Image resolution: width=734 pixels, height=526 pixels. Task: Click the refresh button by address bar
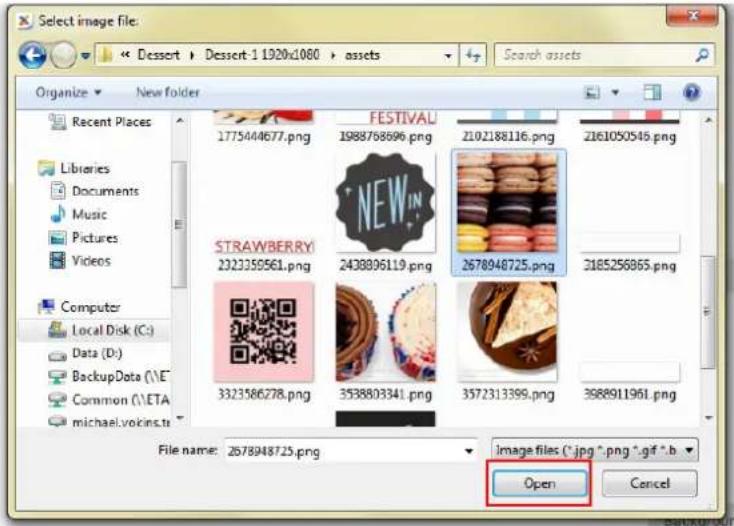[473, 56]
